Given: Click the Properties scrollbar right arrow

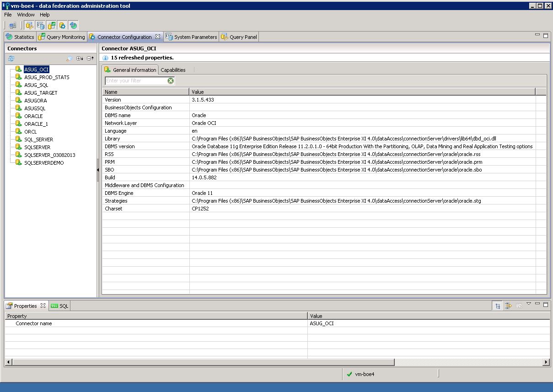Looking at the screenshot, I should 546,362.
